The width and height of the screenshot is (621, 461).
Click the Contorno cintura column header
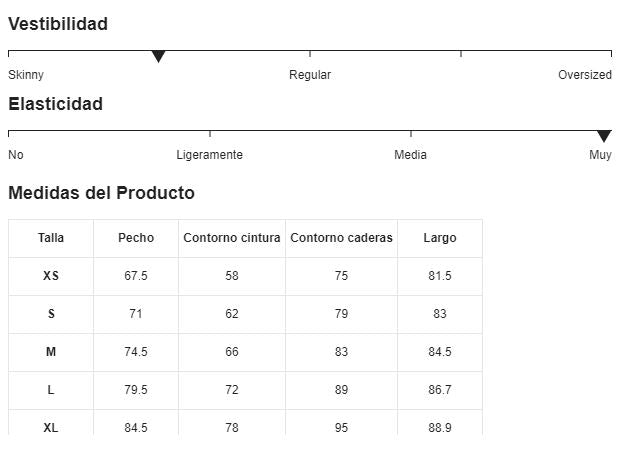point(232,238)
